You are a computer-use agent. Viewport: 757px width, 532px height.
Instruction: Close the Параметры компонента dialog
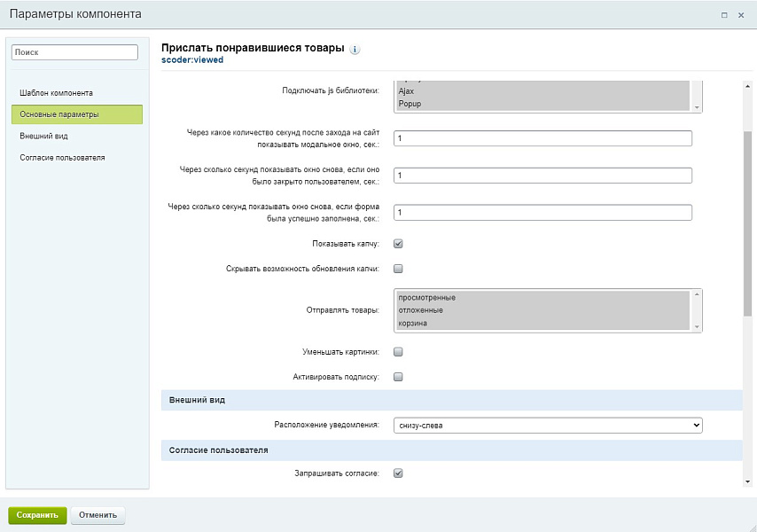[x=741, y=15]
